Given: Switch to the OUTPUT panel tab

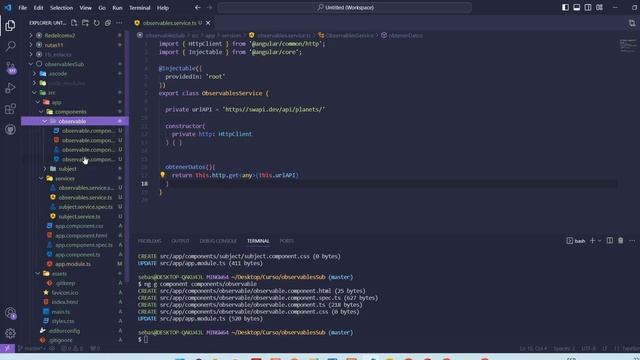Looking at the screenshot, I should coord(180,241).
